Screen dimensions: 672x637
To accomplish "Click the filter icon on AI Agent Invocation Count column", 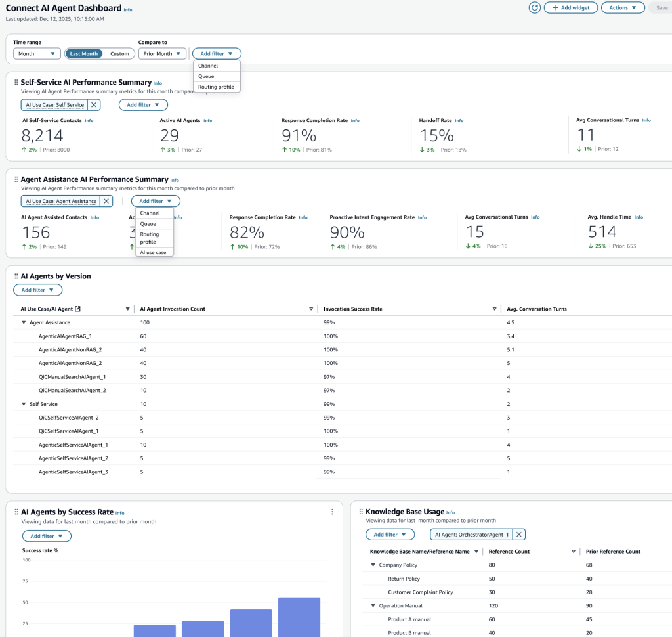I will pos(310,308).
